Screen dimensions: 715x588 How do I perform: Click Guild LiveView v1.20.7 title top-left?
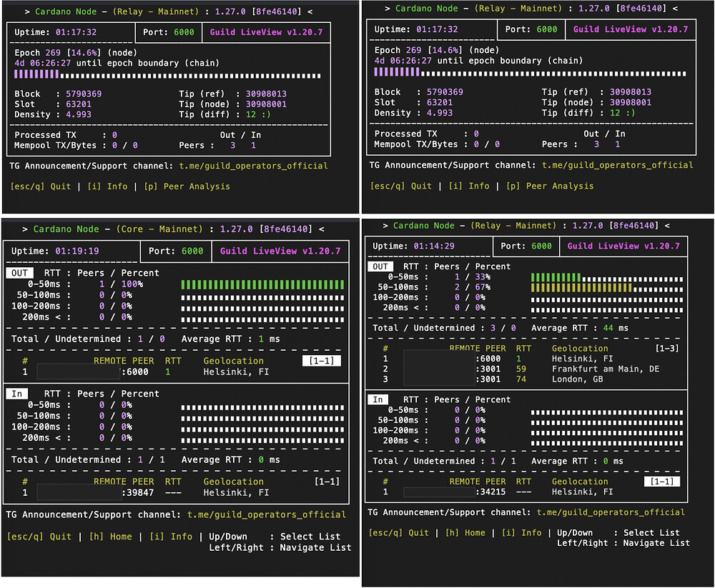[x=267, y=33]
